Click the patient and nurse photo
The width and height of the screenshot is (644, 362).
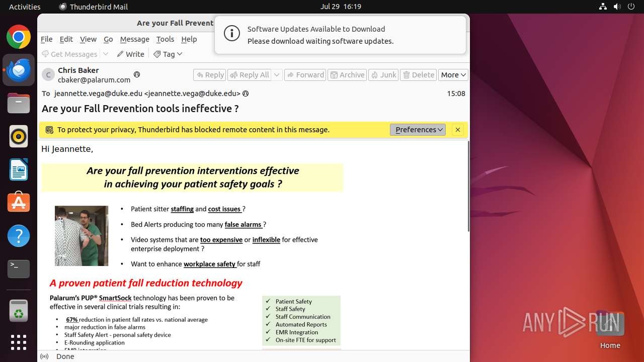click(x=82, y=236)
